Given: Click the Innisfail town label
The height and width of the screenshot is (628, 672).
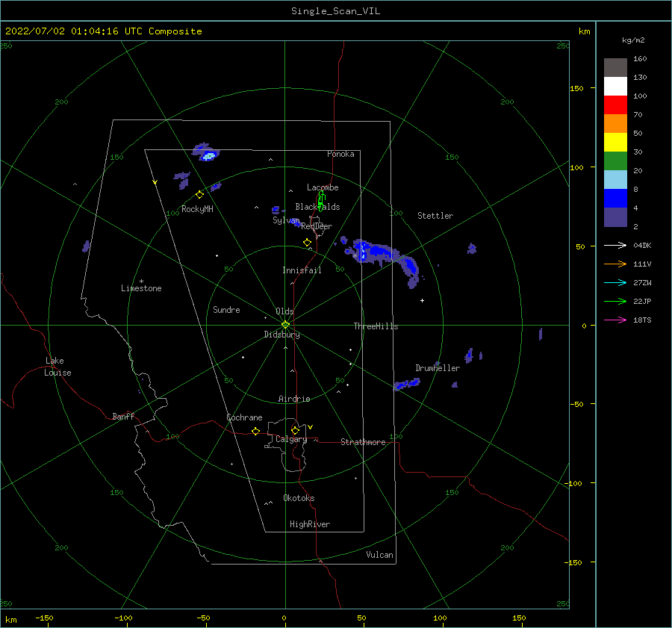Looking at the screenshot, I should pos(302,270).
